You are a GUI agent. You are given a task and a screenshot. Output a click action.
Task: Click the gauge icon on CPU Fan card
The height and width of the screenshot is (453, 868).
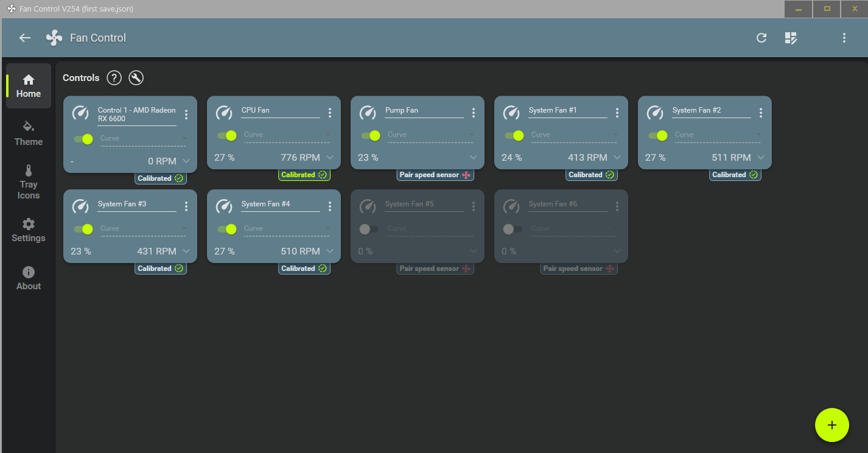(x=224, y=113)
